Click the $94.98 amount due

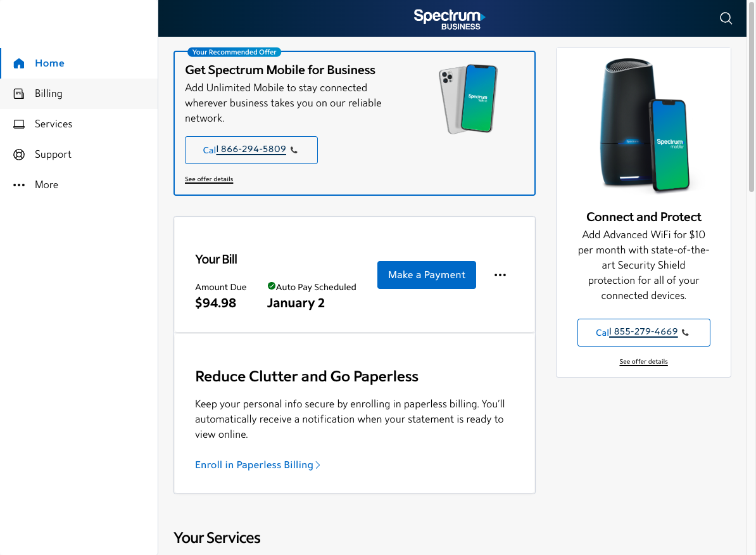pos(215,303)
